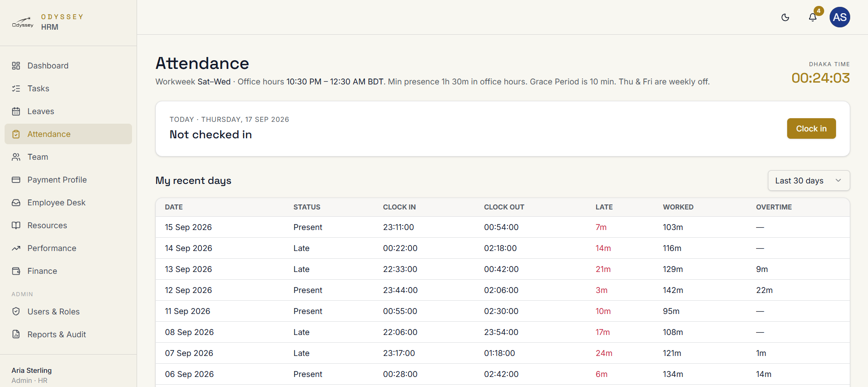
Task: Click the WORKED column header
Action: (x=678, y=207)
